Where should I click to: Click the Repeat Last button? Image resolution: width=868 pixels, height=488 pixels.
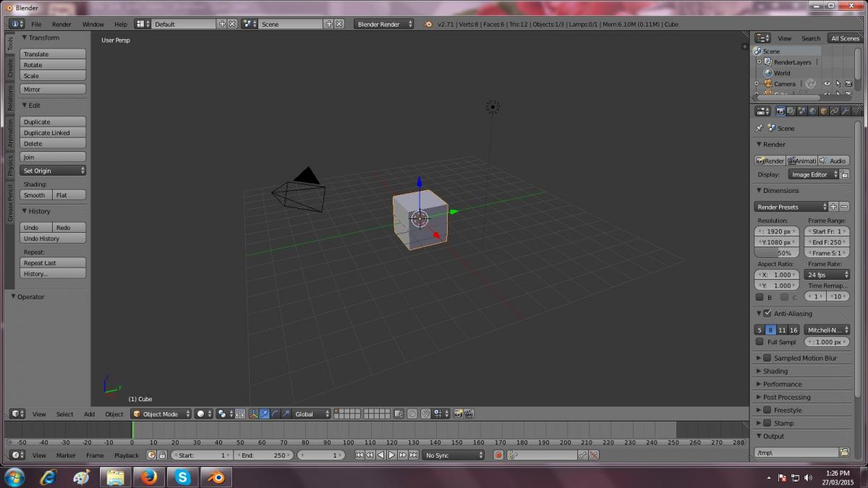(x=53, y=263)
